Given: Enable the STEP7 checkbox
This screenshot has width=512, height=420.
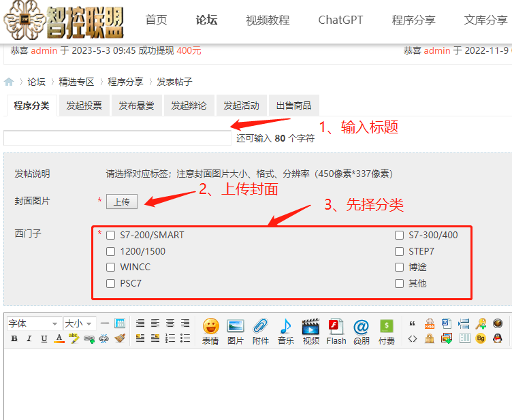Looking at the screenshot, I should pos(400,251).
